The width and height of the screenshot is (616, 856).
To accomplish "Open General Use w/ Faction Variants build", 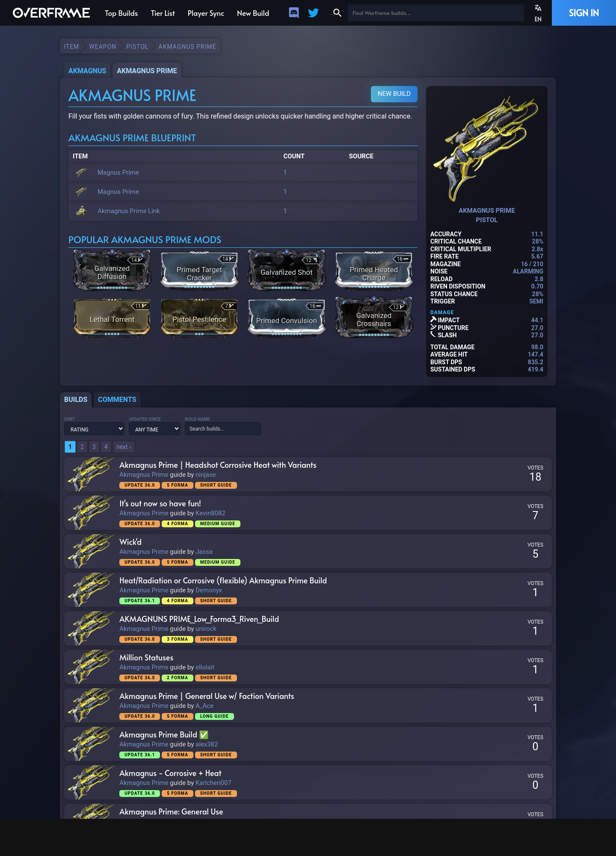I will [207, 696].
